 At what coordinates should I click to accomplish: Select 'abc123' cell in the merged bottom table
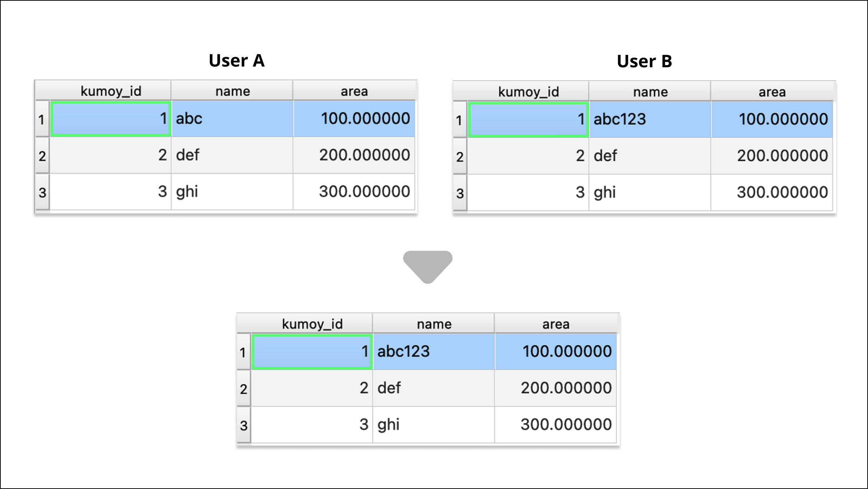point(434,352)
